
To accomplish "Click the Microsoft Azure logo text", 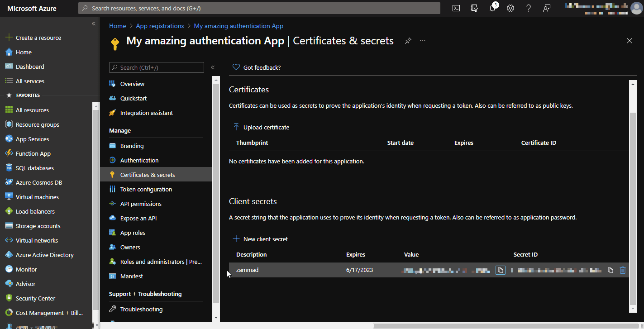I will (x=32, y=8).
